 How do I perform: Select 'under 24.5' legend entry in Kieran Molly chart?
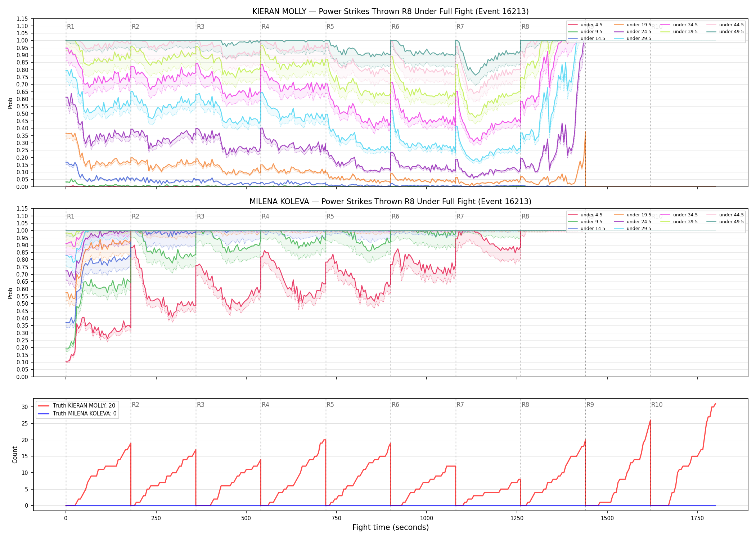pyautogui.click(x=633, y=32)
